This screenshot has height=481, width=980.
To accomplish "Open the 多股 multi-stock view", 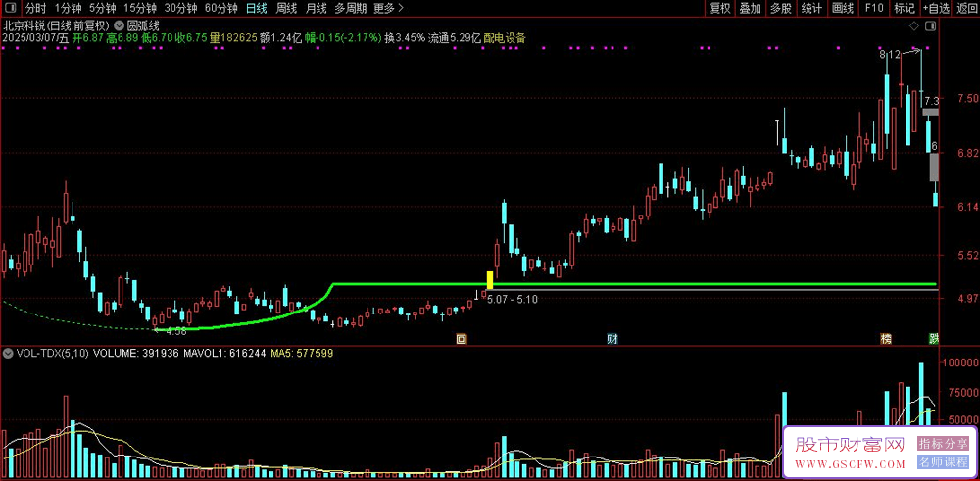I will 781,8.
